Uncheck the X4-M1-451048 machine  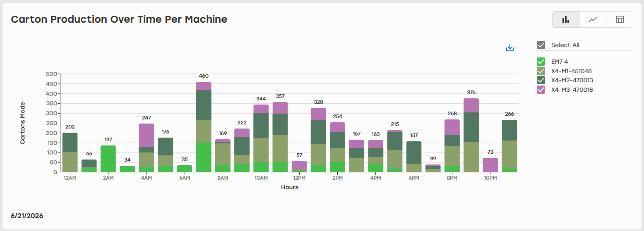pyautogui.click(x=541, y=71)
